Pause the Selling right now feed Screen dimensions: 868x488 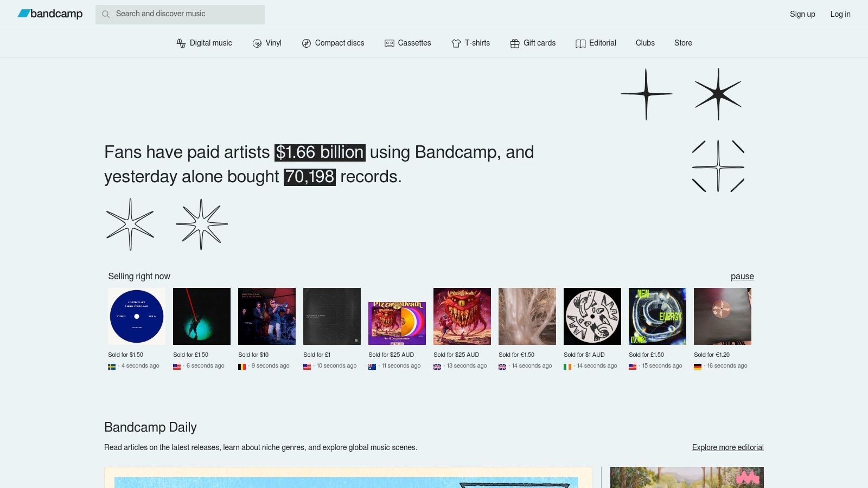742,277
